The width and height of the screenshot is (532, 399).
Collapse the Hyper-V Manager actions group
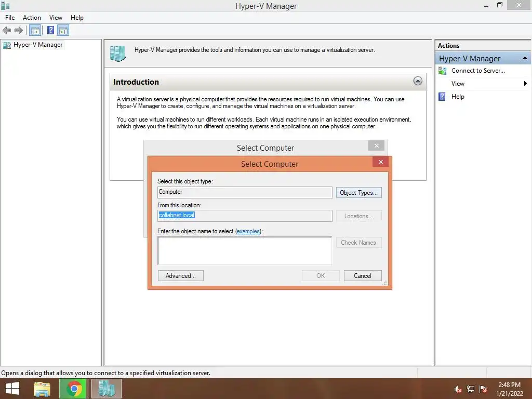[x=525, y=58]
